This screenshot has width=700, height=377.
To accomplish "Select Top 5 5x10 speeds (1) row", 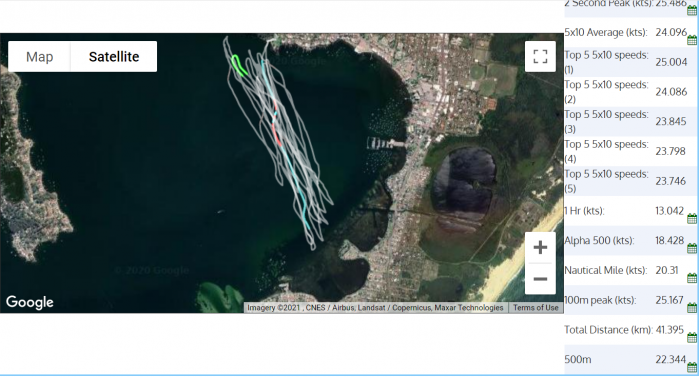I will pos(630,62).
